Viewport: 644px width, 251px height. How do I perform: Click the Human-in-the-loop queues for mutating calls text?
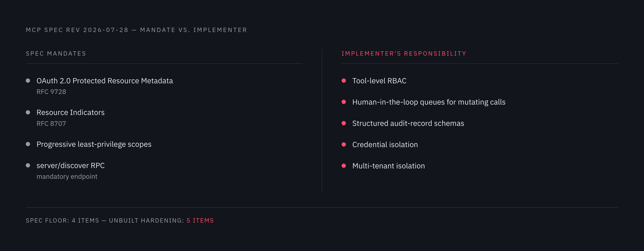(x=429, y=102)
